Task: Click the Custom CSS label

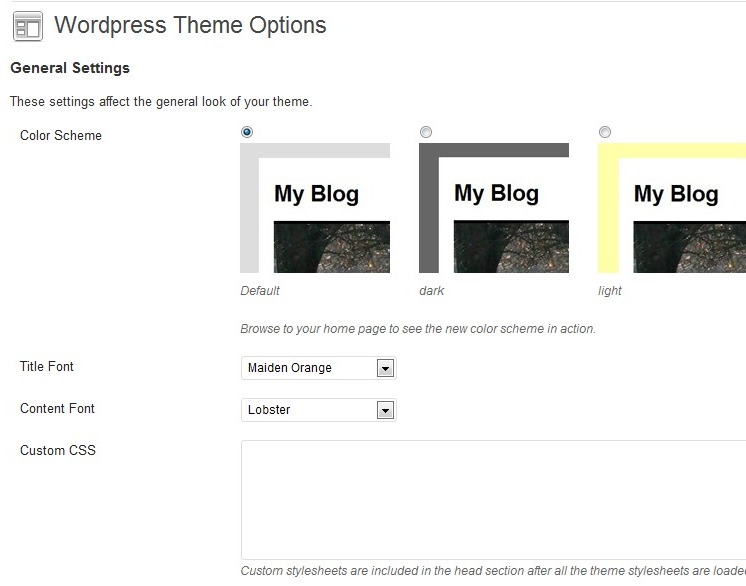Action: coord(58,450)
